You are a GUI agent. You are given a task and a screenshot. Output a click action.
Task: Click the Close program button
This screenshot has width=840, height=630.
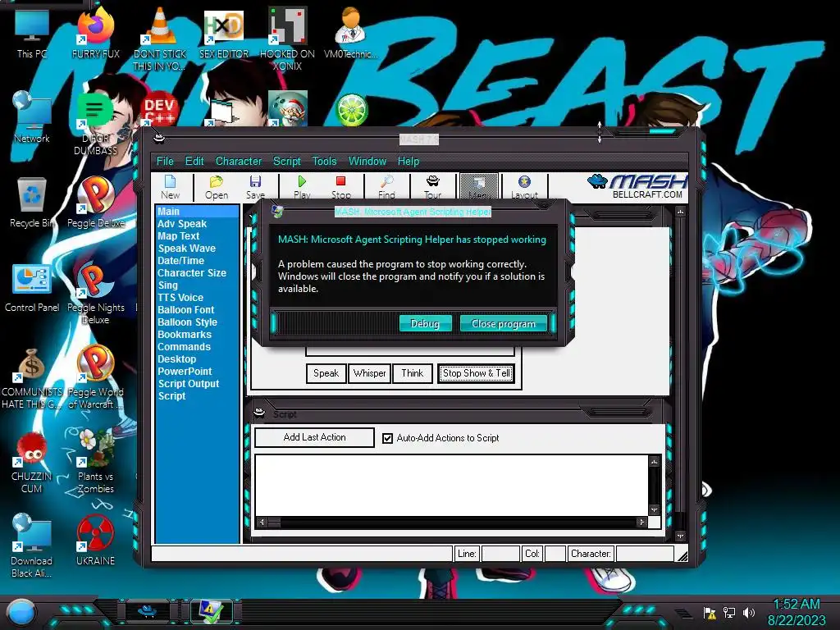[x=503, y=323]
